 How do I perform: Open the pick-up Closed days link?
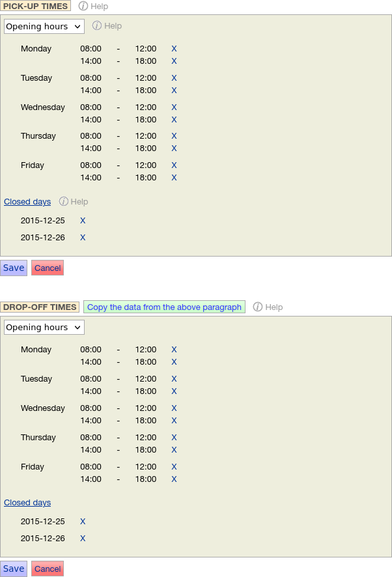pyautogui.click(x=27, y=202)
